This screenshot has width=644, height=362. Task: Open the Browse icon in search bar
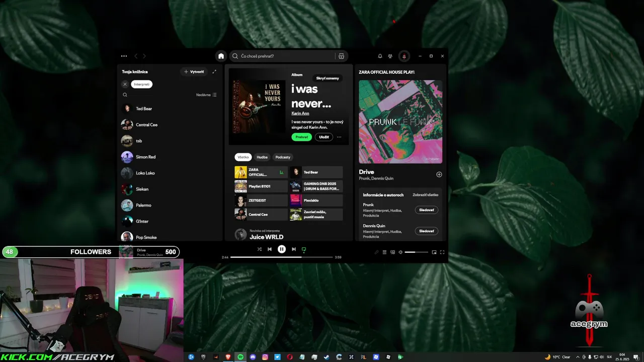341,56
